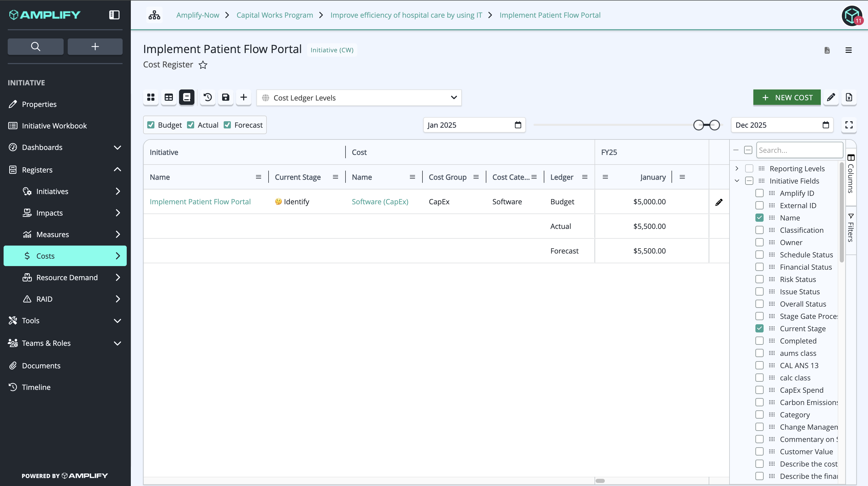Image resolution: width=868 pixels, height=486 pixels.
Task: Select the ledger book view icon
Action: [x=187, y=97]
